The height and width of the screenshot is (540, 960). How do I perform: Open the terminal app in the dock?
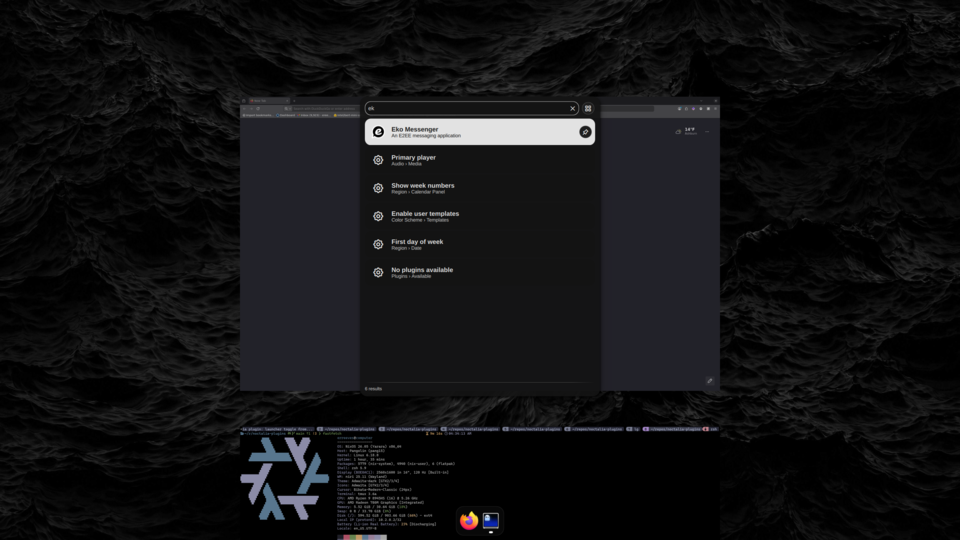click(x=490, y=520)
